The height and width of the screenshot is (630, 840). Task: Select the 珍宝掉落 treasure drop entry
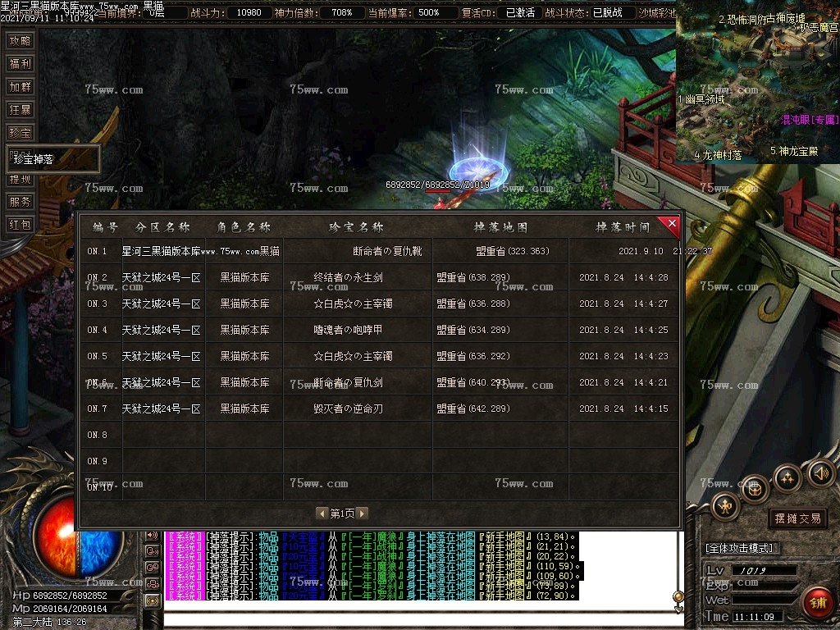(x=52, y=159)
